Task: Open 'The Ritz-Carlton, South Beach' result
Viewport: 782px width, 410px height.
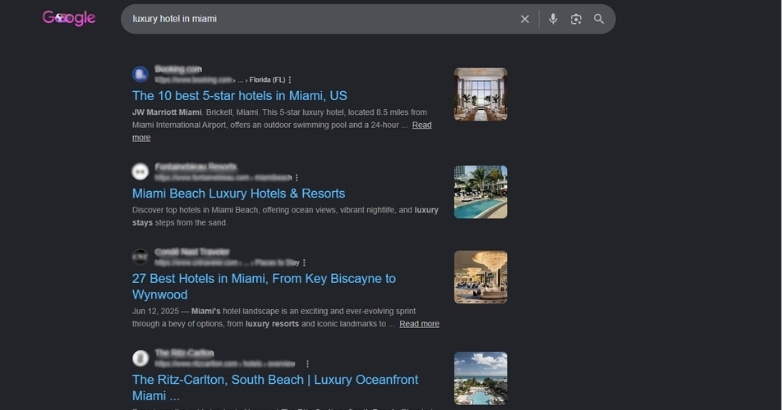Action: point(275,388)
